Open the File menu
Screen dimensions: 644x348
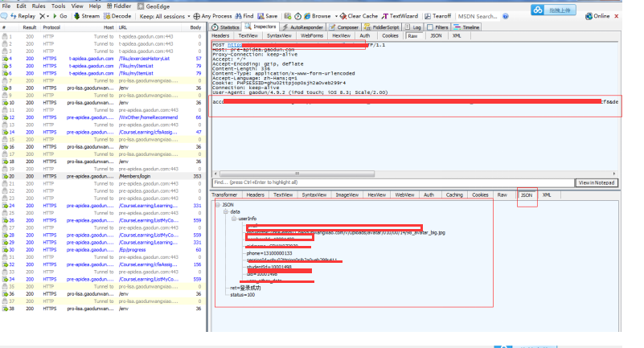pyautogui.click(x=6, y=6)
